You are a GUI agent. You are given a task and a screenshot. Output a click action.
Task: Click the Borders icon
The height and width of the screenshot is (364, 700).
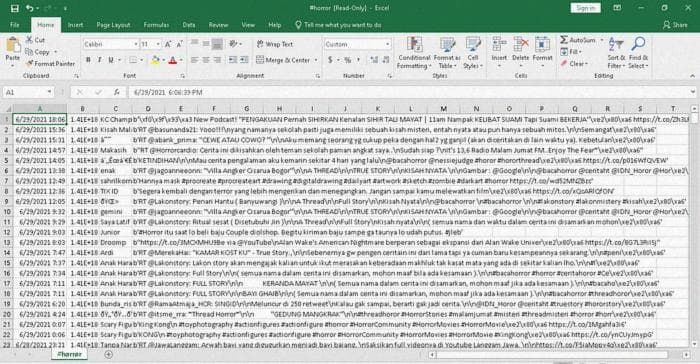tap(133, 60)
